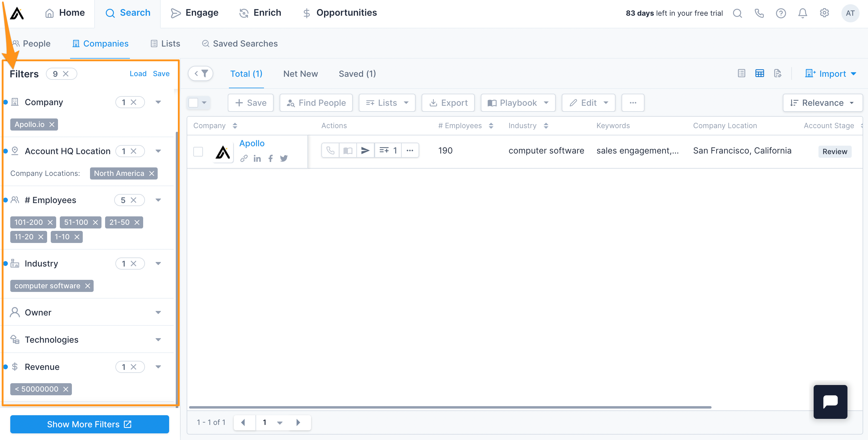Switch to the People sub-tab
Viewport: 868px width, 440px height.
pos(31,44)
